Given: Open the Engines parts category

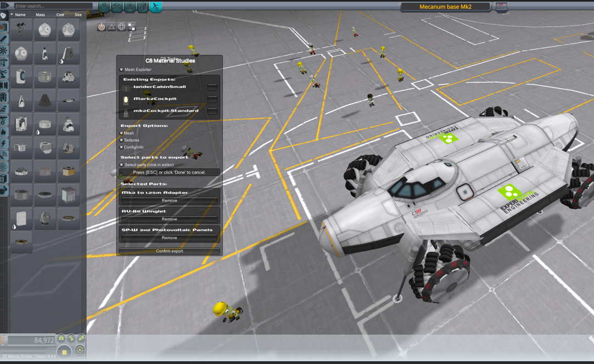Looking at the screenshot, I should coord(4,38).
